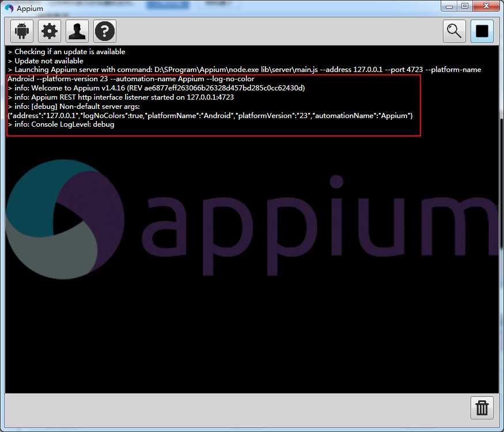The image size is (504, 432).
Task: Click the "Launching Appium server with command" line
Action: (244, 70)
